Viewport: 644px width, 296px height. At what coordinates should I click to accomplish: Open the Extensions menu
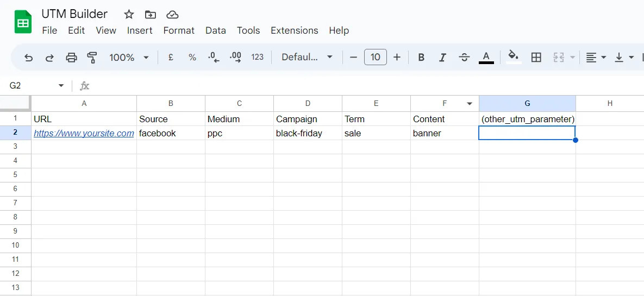tap(295, 30)
